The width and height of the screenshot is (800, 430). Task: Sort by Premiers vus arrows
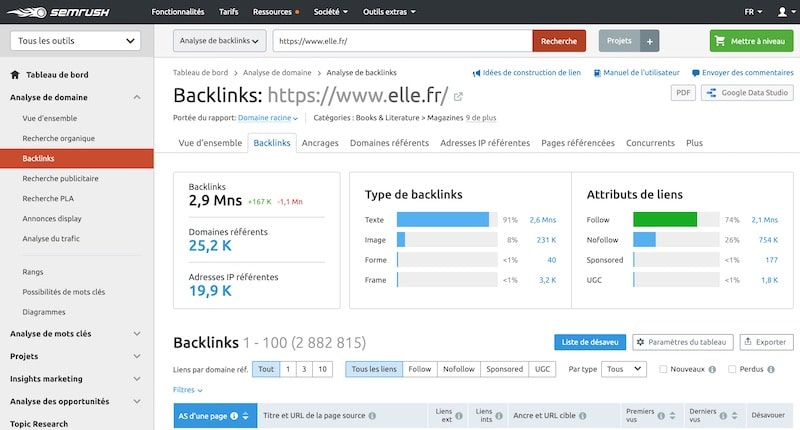point(672,416)
